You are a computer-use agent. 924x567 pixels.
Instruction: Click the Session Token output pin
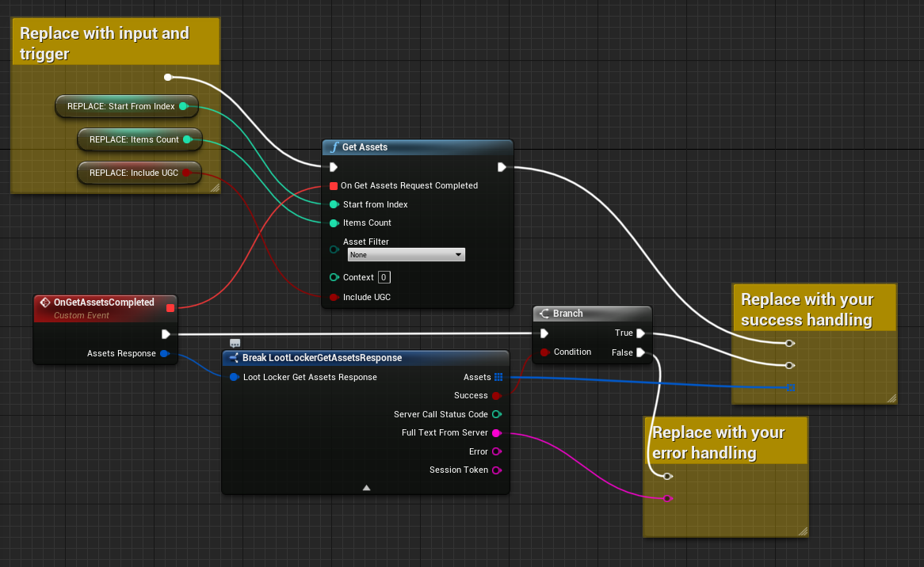point(497,470)
